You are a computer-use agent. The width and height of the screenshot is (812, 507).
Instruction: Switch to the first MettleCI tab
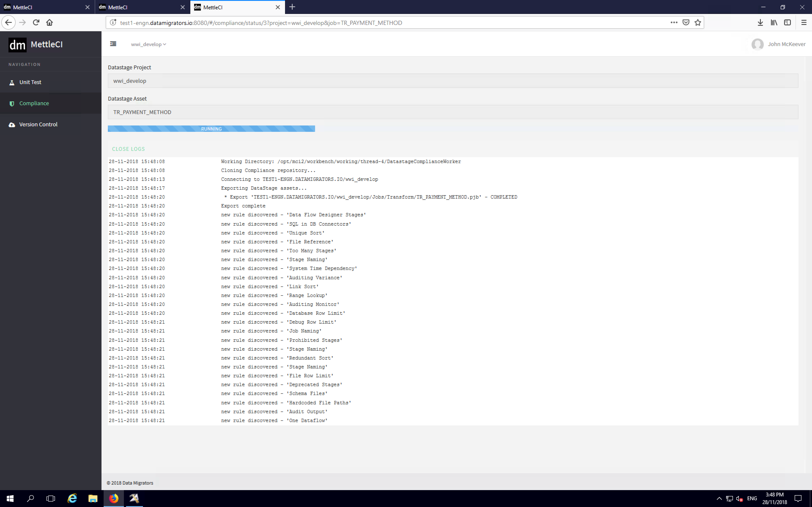click(x=44, y=7)
